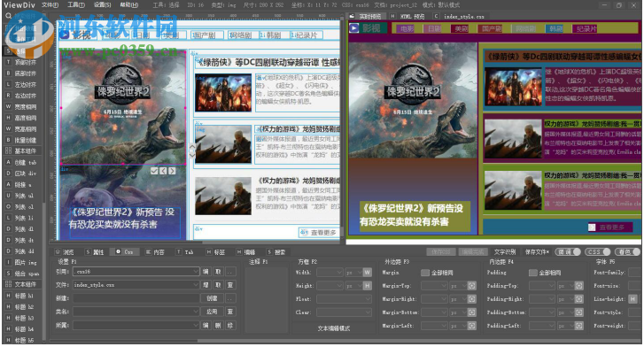Click the left arrow icon on the canvas
Viewport: 644px width, 347px height.
pos(163,171)
